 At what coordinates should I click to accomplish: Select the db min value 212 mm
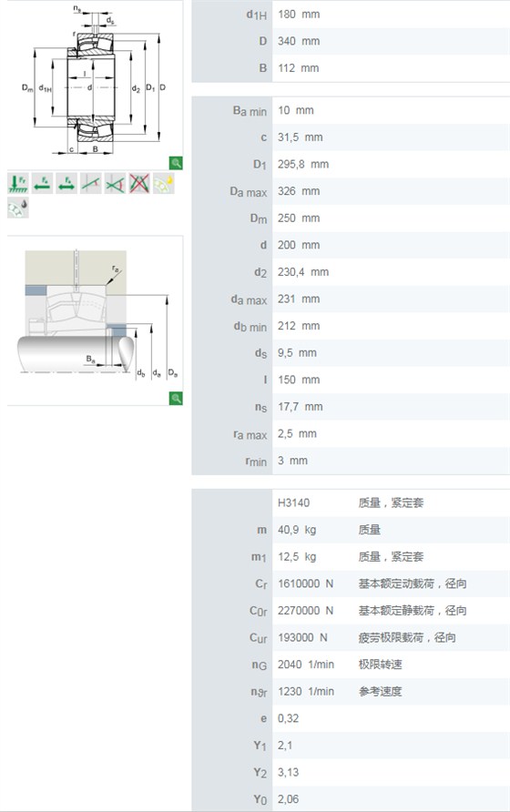(x=299, y=326)
